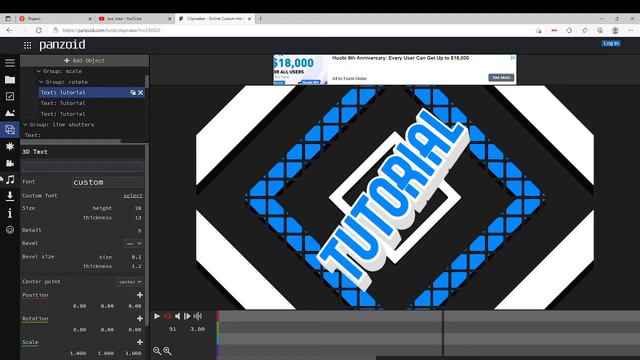Viewport: 640px width, 360px height.
Task: Open the Bevel dropdown
Action: point(133,243)
